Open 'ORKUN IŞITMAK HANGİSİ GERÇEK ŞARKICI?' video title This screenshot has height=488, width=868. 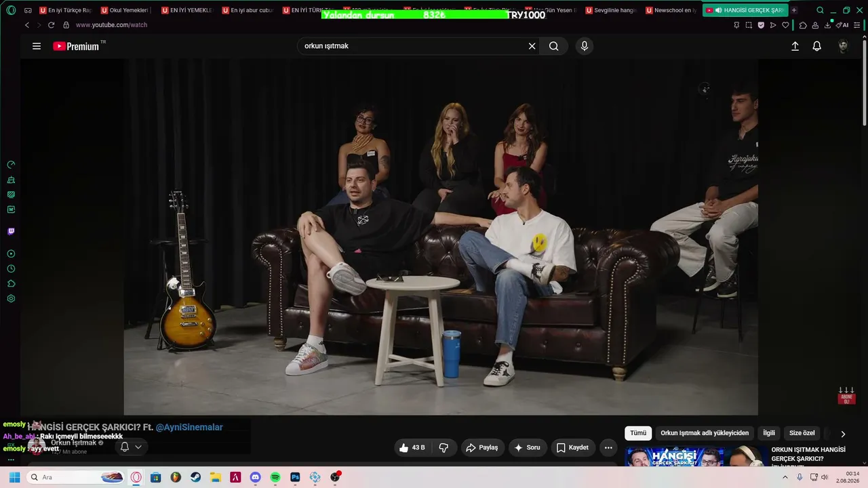coord(808,454)
